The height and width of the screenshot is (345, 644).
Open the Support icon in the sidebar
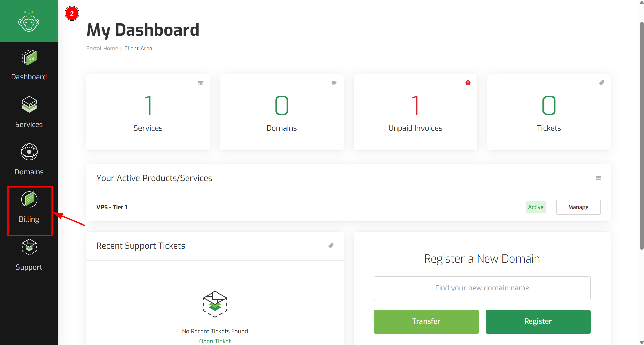(29, 247)
